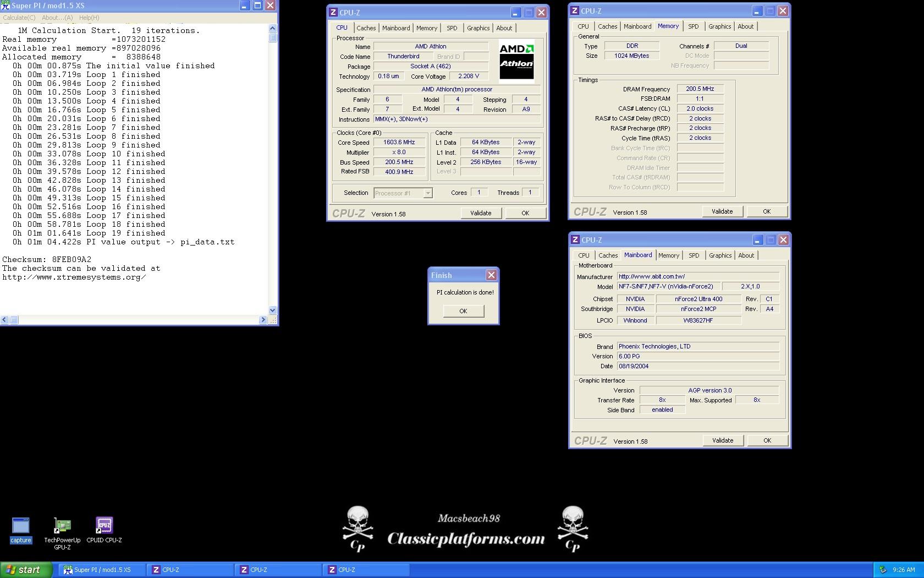This screenshot has height=578, width=924.
Task: Select Graphics tab in mainboard CPU-Z window
Action: [x=720, y=255]
